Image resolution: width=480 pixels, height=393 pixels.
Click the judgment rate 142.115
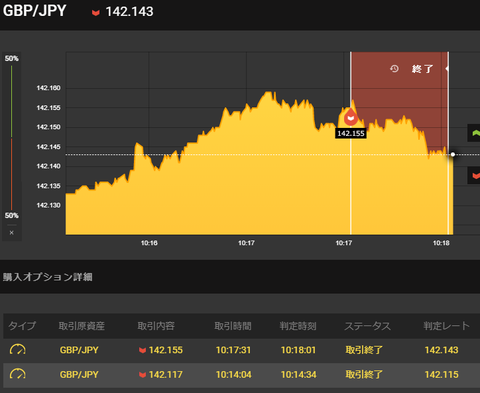click(x=441, y=375)
